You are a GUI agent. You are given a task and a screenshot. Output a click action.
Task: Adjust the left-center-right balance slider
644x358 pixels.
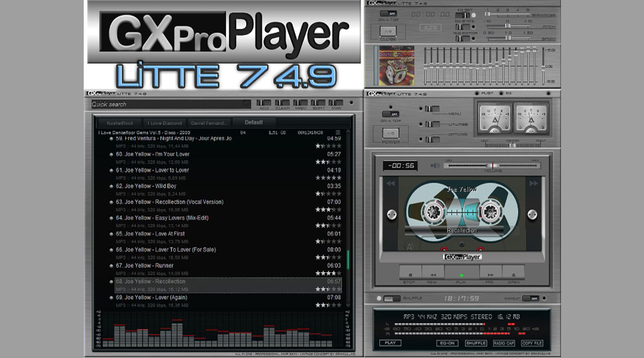pos(512,145)
